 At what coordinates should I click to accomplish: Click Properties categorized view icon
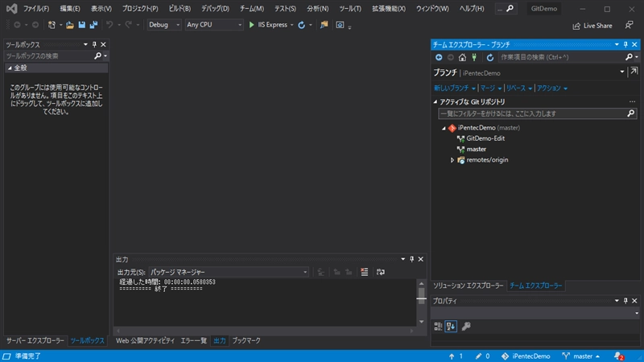coord(438,327)
